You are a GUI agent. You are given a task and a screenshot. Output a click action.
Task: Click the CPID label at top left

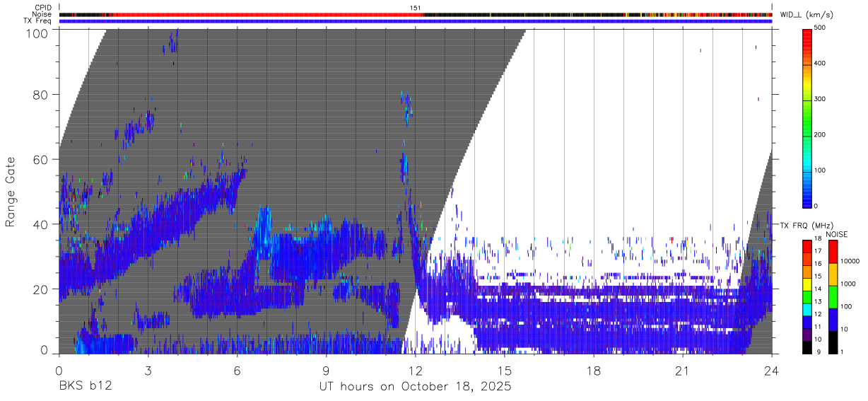(43, 8)
